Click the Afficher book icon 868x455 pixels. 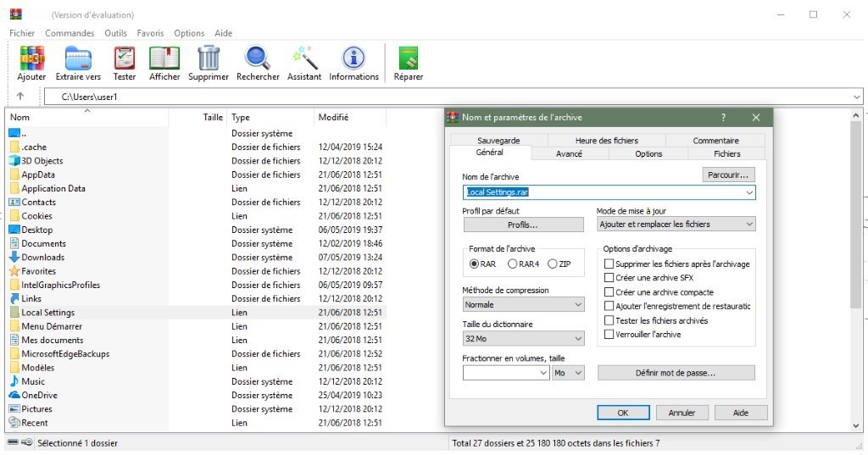click(x=164, y=59)
